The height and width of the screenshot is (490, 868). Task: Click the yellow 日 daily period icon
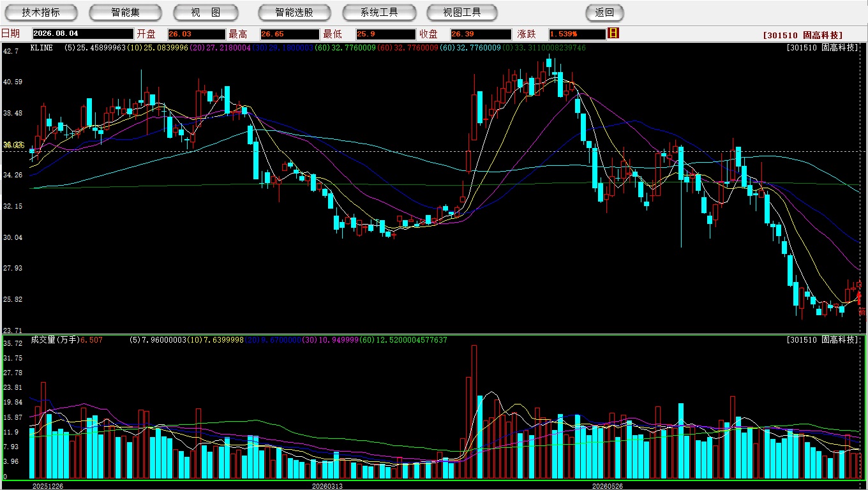(613, 33)
